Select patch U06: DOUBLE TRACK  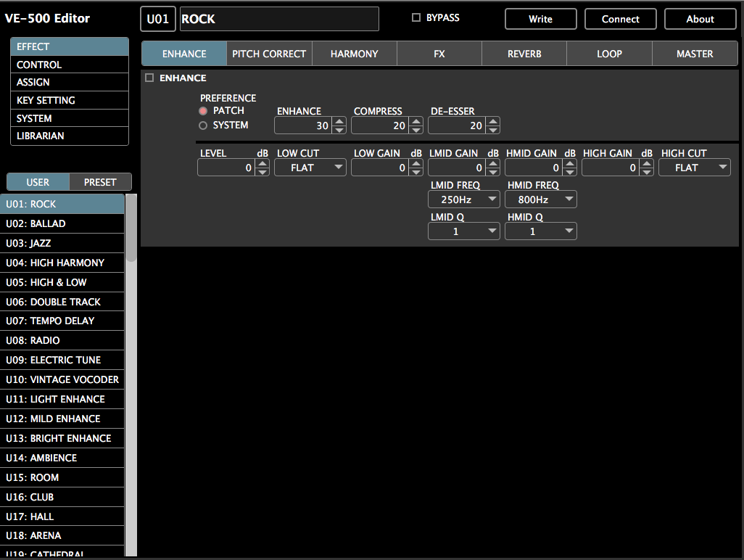point(62,302)
